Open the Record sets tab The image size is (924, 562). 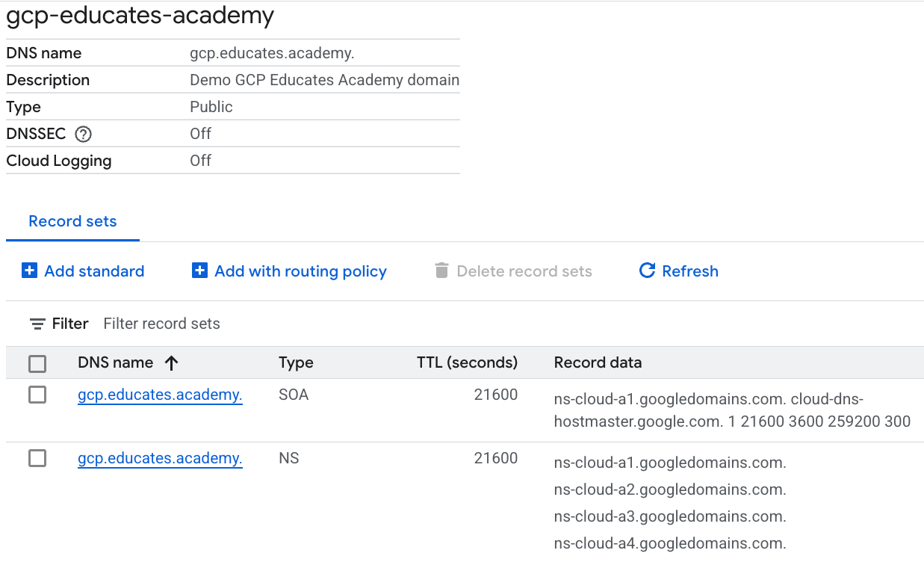[72, 221]
